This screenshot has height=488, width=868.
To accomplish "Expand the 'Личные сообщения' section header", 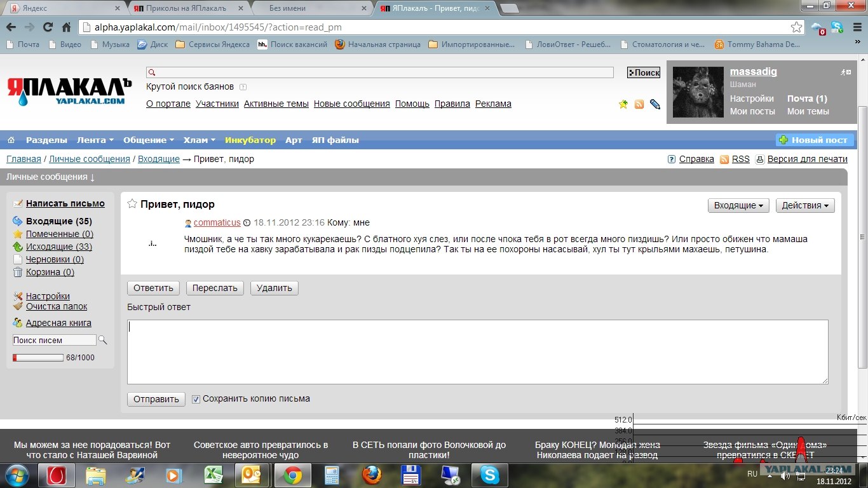I will coord(51,177).
